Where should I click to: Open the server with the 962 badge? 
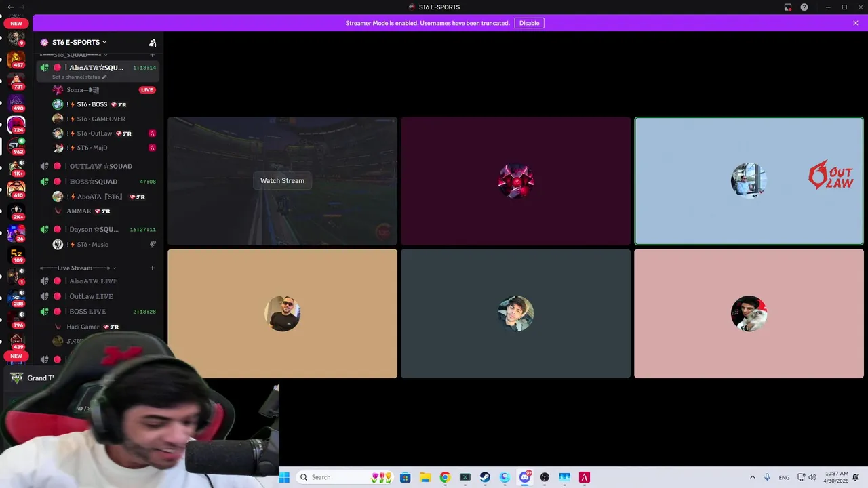click(x=16, y=146)
